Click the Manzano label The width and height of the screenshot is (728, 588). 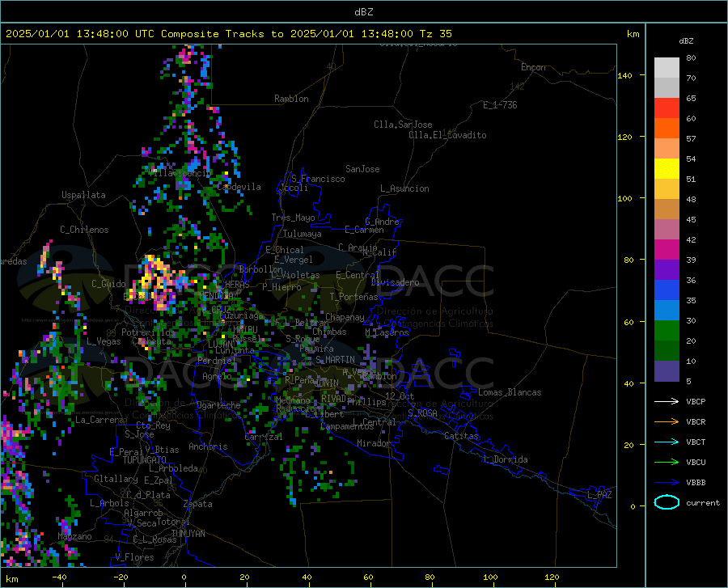click(x=74, y=536)
